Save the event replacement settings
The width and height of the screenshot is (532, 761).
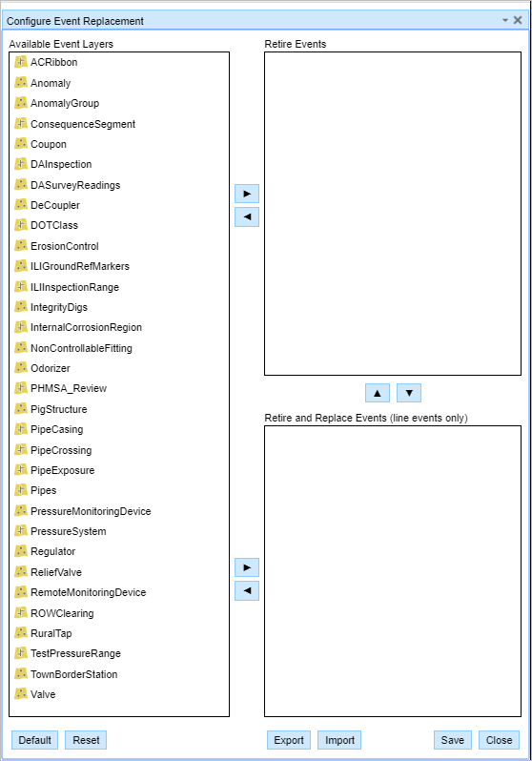[453, 740]
